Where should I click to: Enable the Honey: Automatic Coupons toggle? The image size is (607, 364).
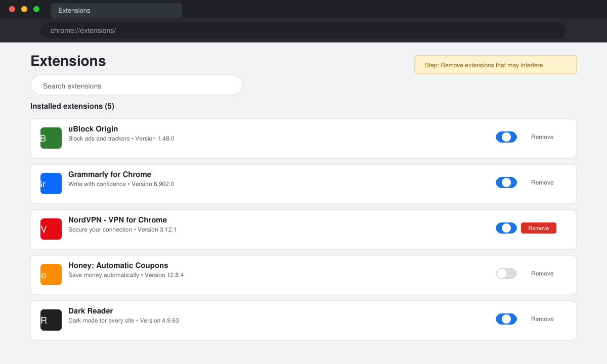tap(506, 274)
